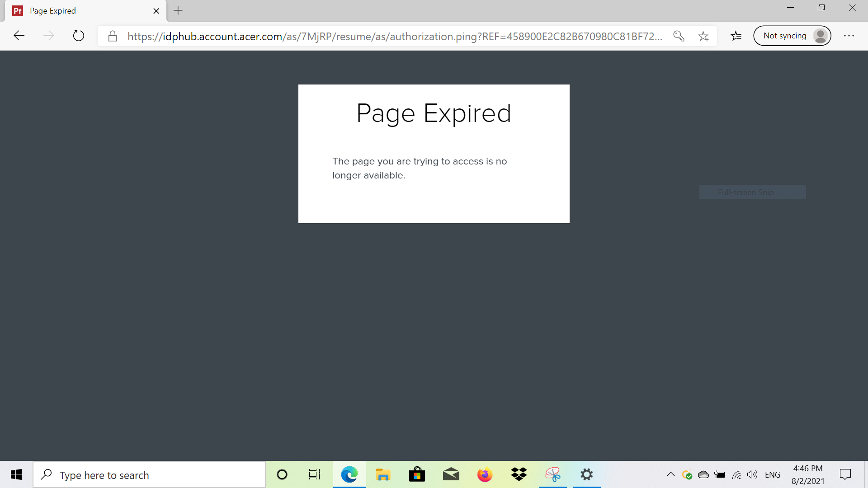Image resolution: width=868 pixels, height=488 pixels.
Task: Mute audio via the volume tray icon
Action: (752, 474)
